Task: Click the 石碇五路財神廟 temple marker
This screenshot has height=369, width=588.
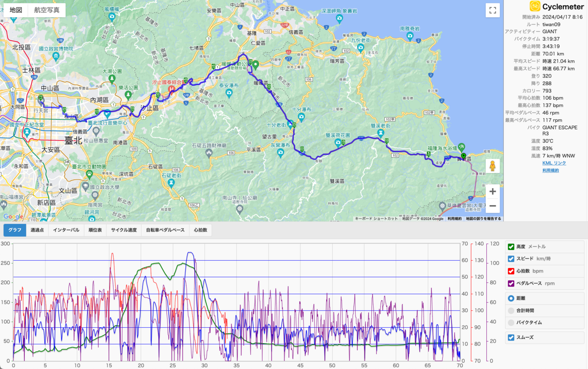Action: 209,153
